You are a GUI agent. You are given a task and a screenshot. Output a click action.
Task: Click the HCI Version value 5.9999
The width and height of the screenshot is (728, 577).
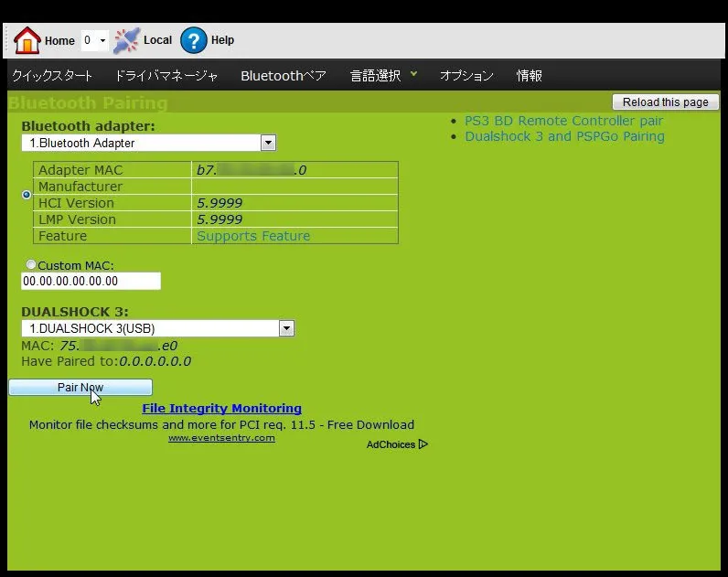pyautogui.click(x=219, y=203)
